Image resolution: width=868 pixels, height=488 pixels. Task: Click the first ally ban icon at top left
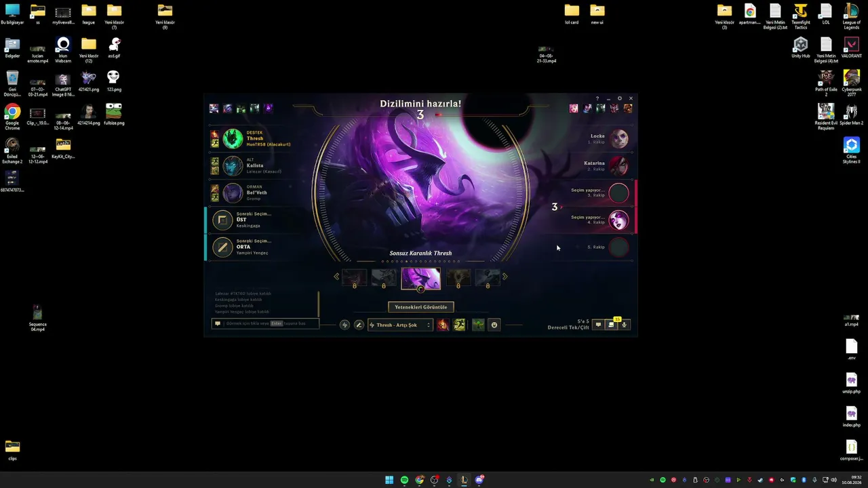click(x=214, y=108)
